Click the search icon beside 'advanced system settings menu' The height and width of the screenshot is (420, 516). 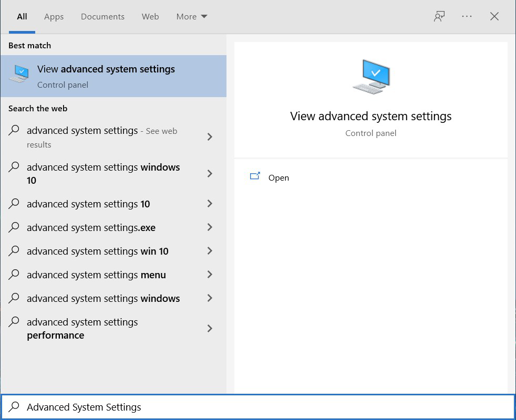(15, 275)
